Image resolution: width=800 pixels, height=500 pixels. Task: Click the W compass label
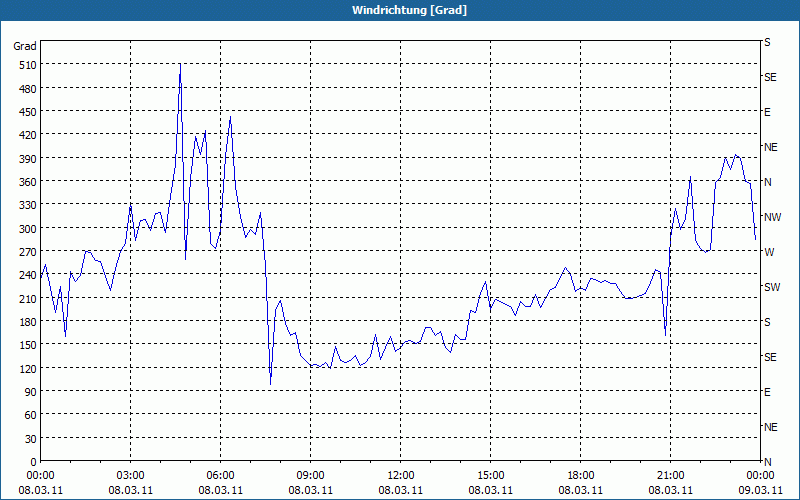769,252
